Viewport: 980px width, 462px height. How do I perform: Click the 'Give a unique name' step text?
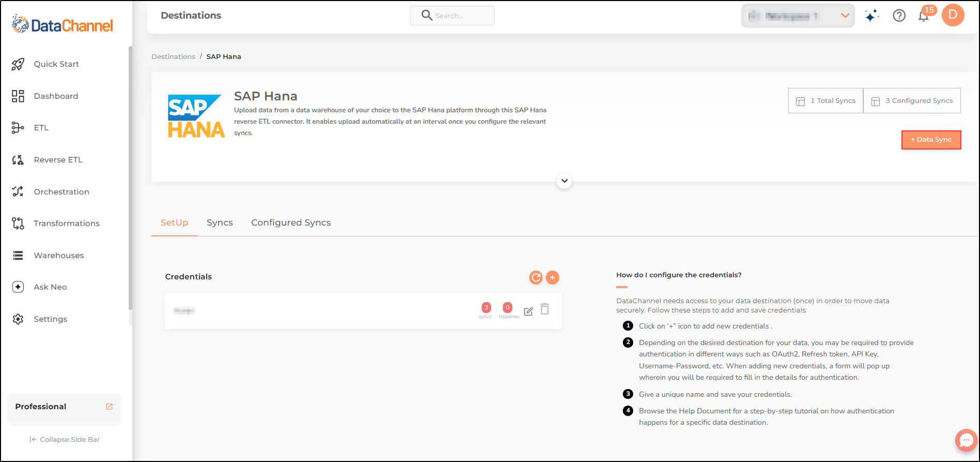click(x=715, y=395)
